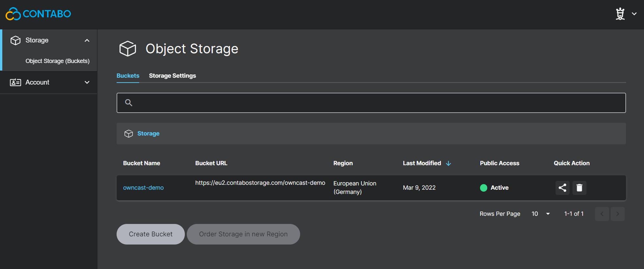Click the Contabo logo

click(x=38, y=14)
